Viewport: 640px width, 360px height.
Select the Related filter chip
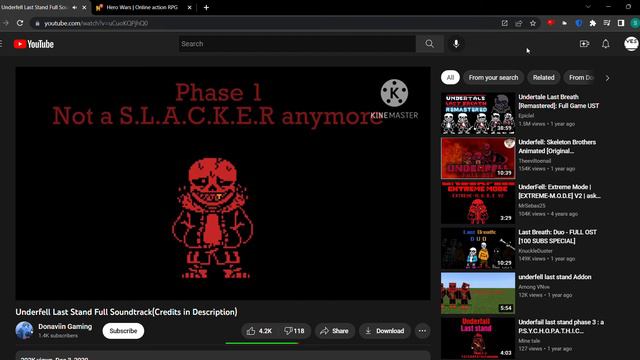[543, 78]
